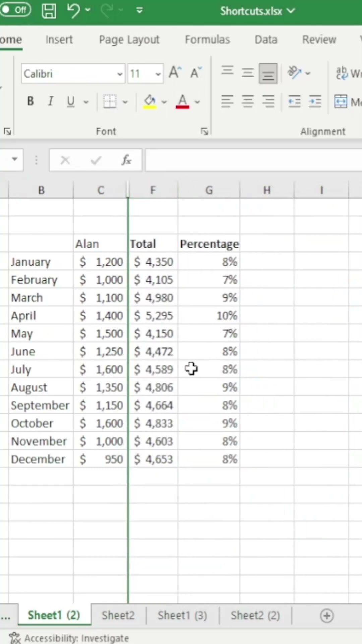362x644 pixels.
Task: Click the Save icon in title bar
Action: pyautogui.click(x=49, y=11)
